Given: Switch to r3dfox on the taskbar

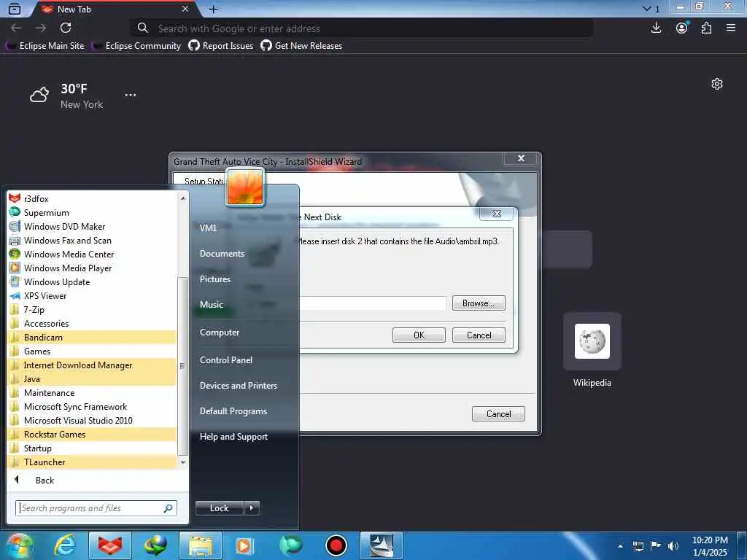Looking at the screenshot, I should pyautogui.click(x=110, y=545).
